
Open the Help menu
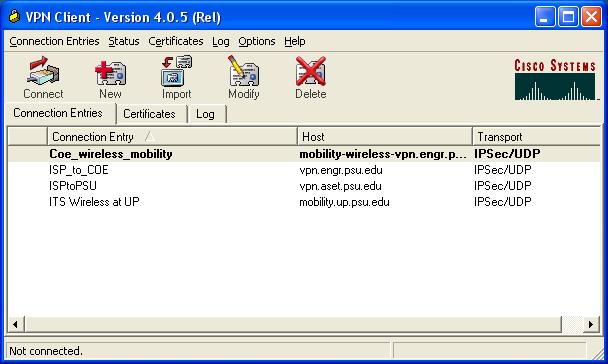[295, 41]
